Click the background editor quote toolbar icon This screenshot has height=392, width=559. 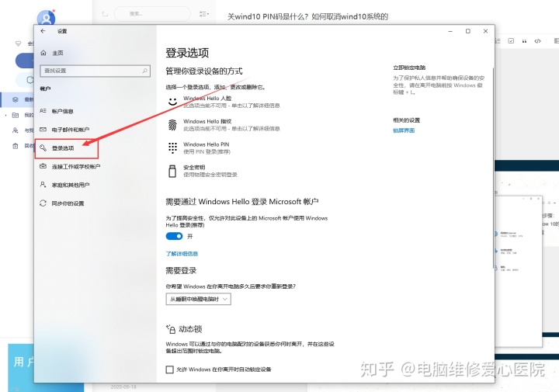pos(524,41)
